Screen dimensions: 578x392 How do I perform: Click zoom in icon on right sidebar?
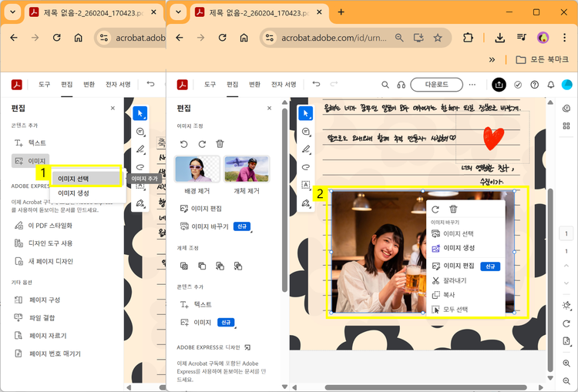pos(566,364)
